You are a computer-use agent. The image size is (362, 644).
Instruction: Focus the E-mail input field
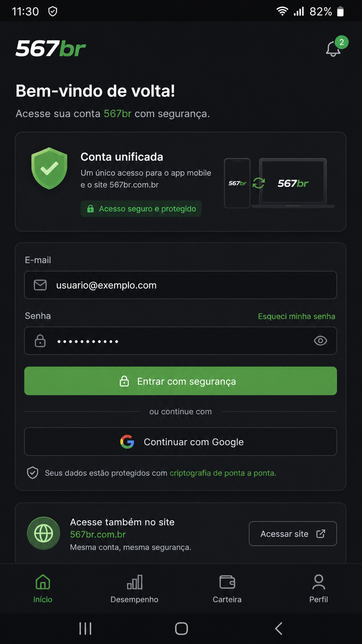[180, 285]
